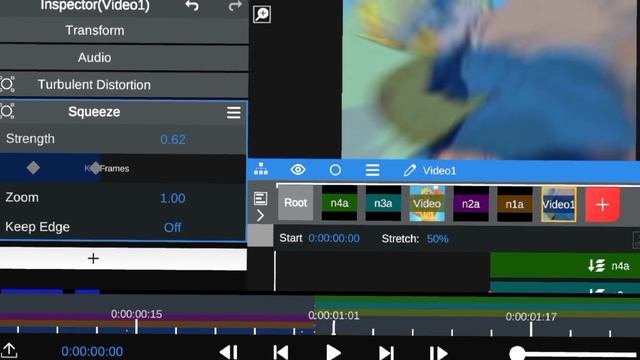The width and height of the screenshot is (640, 360).
Task: Open the Audio section
Action: point(124,58)
